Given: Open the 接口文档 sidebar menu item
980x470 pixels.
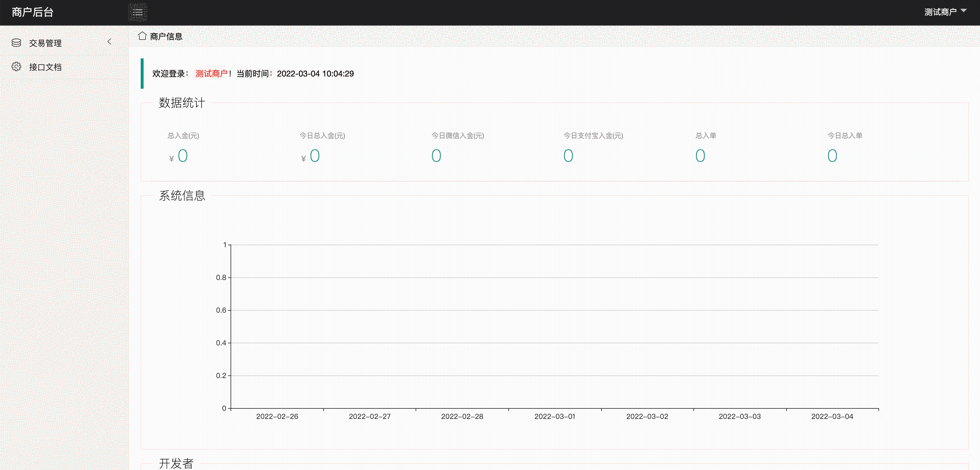Looking at the screenshot, I should coord(45,67).
